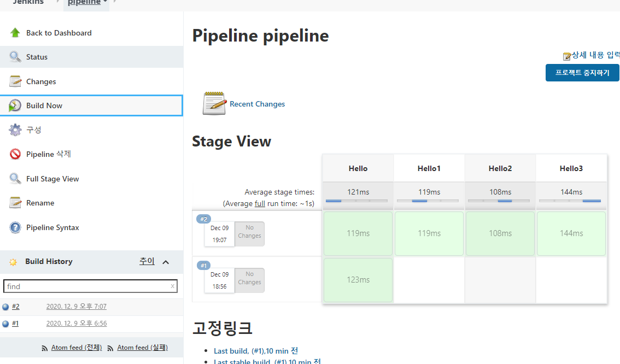Click the Full Stage View magnifier icon
The width and height of the screenshot is (620, 364).
coord(15,179)
